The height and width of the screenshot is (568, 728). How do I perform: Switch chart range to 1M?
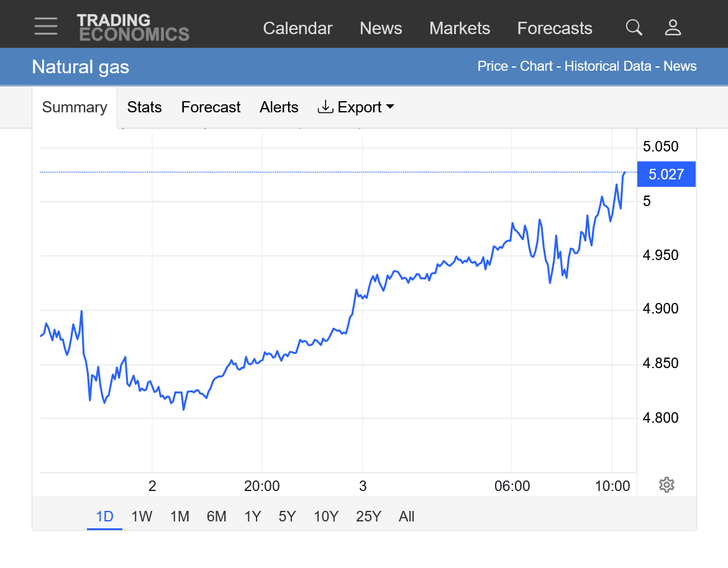(180, 516)
